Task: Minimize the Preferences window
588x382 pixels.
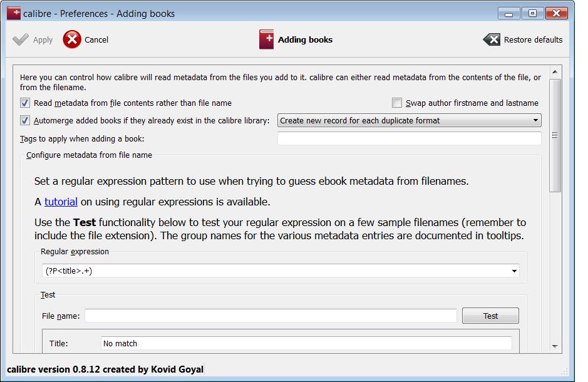Action: tap(508, 14)
